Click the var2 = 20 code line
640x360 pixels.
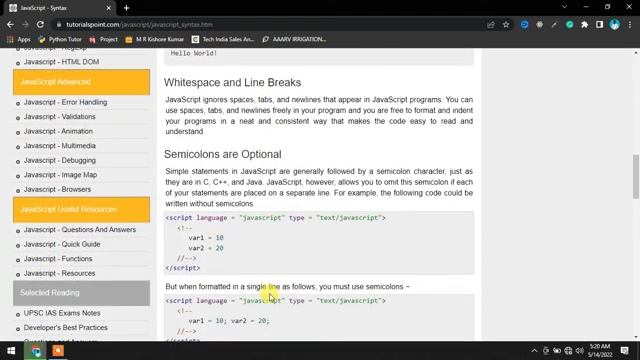pos(206,248)
